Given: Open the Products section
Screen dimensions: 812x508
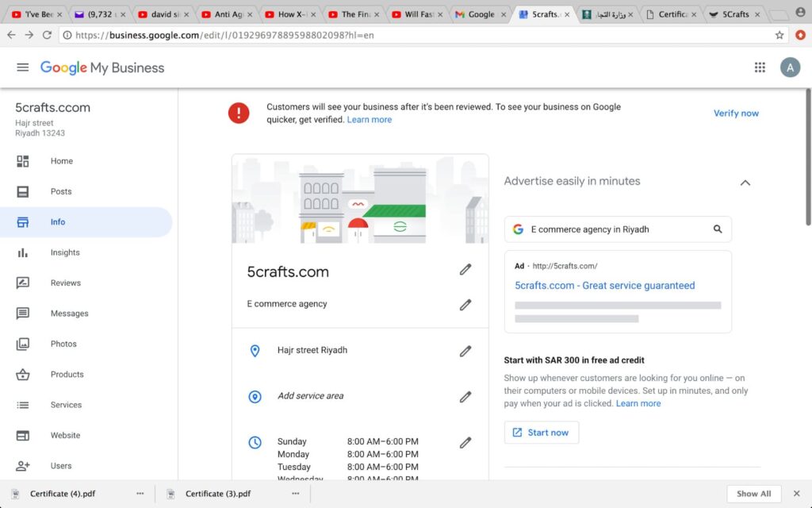Looking at the screenshot, I should tap(86, 375).
